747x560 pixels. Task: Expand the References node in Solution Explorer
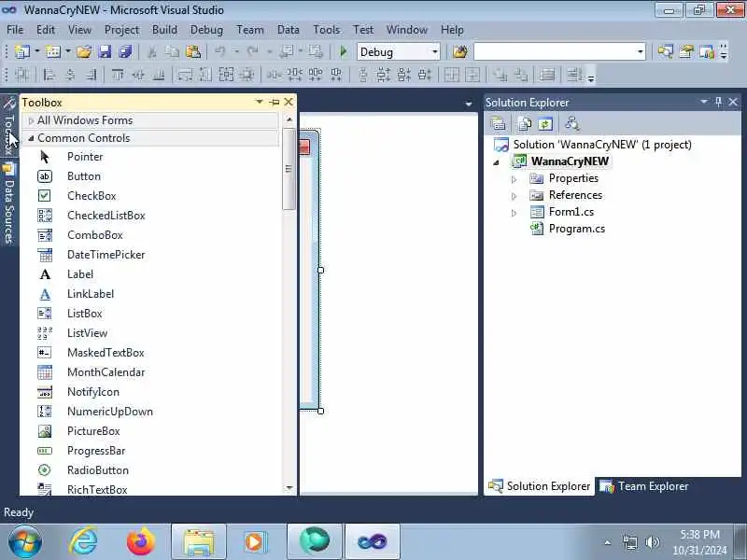pos(514,196)
